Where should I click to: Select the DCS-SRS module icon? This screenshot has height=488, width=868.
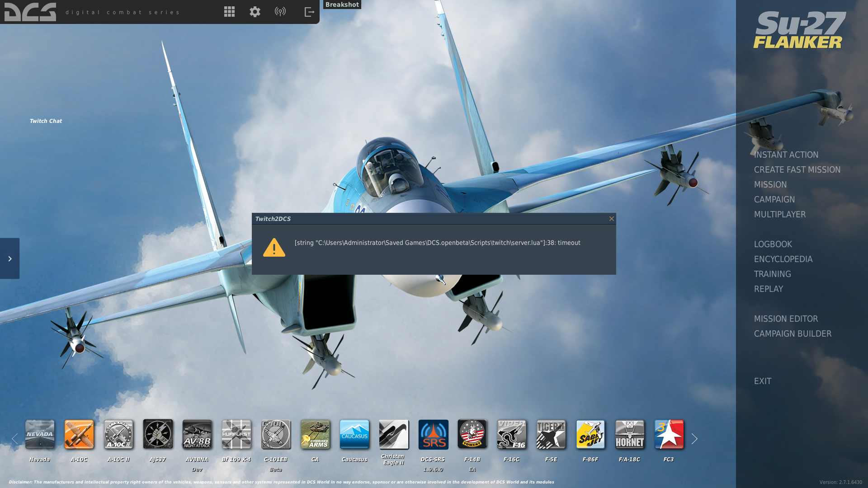433,434
